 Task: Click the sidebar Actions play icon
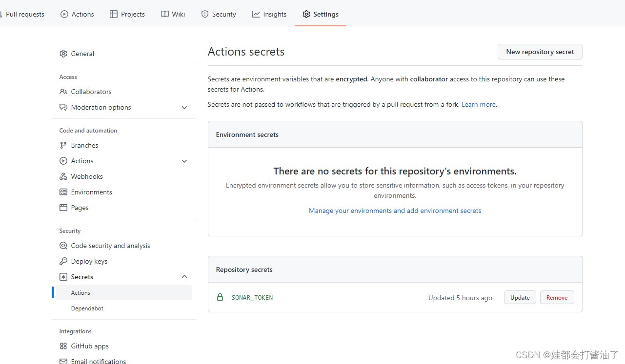coord(63,161)
